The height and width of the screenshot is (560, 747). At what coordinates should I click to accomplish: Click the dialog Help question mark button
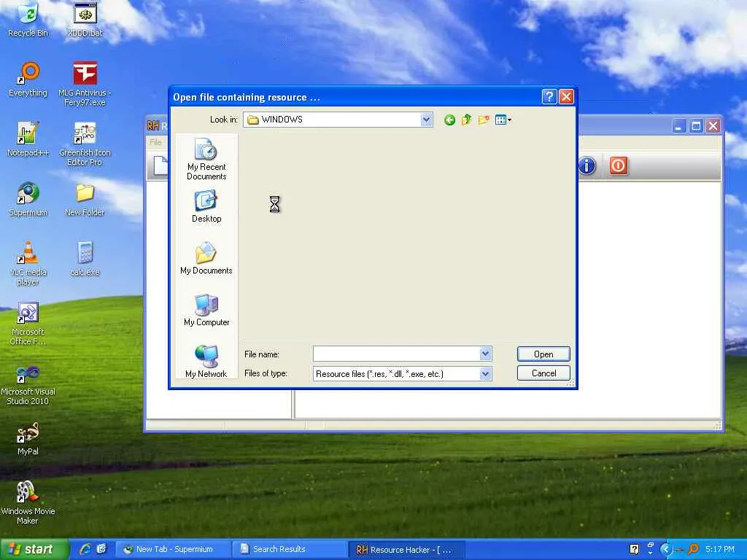pyautogui.click(x=549, y=97)
